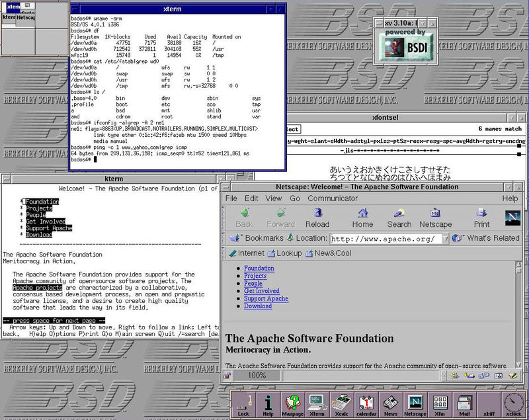This screenshot has width=529, height=420.
Task: Open the Netscape window menu button
Action: pyautogui.click(x=226, y=187)
